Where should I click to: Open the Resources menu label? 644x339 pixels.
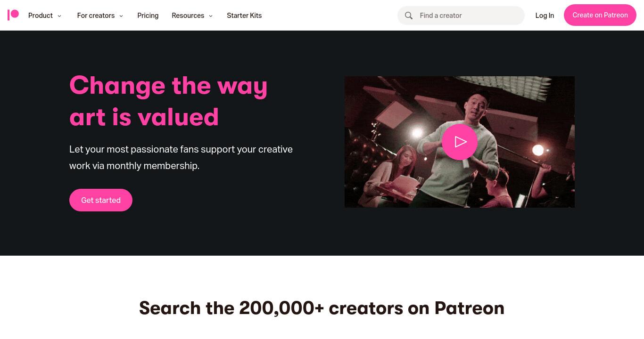tap(188, 16)
